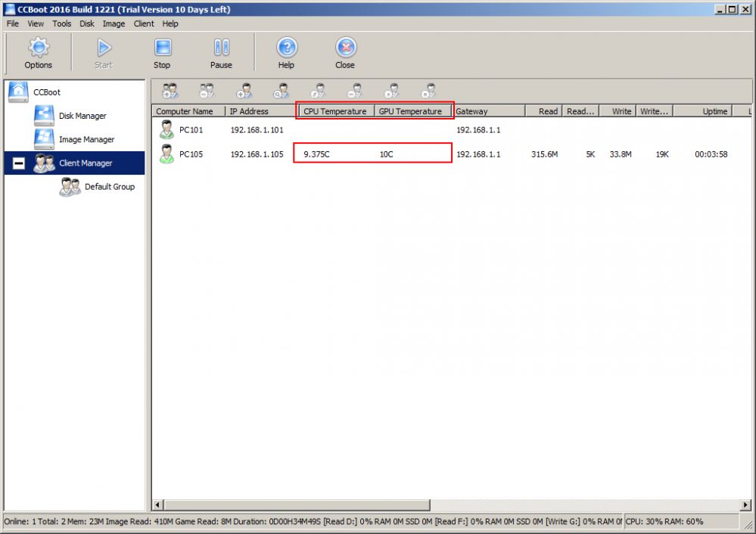
Task: Click the Add Group icon
Action: coord(170,91)
